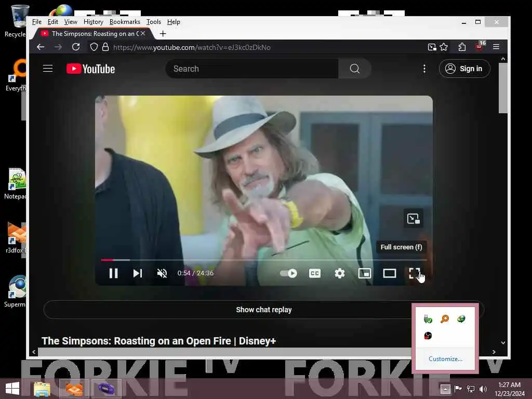This screenshot has width=532, height=399.
Task: Open picture-in-picture icon in address bar
Action: 432,47
